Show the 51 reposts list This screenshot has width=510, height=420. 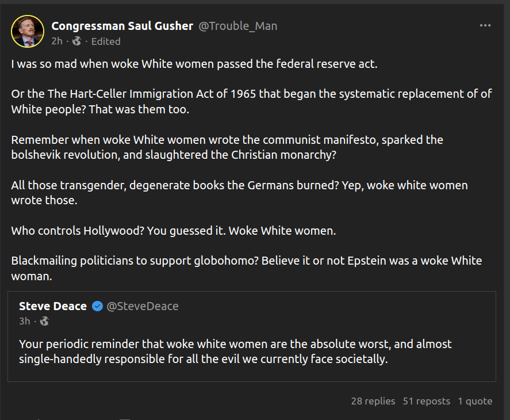click(426, 401)
